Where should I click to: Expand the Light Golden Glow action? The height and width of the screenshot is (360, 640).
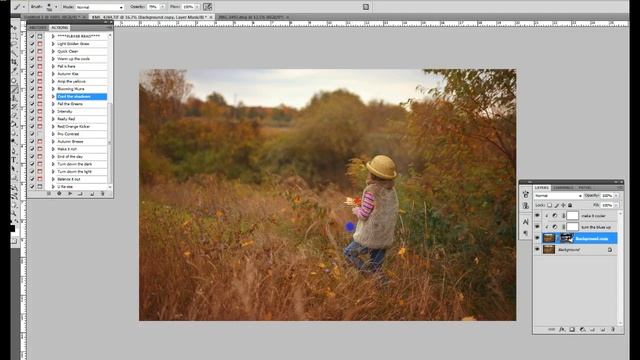53,44
